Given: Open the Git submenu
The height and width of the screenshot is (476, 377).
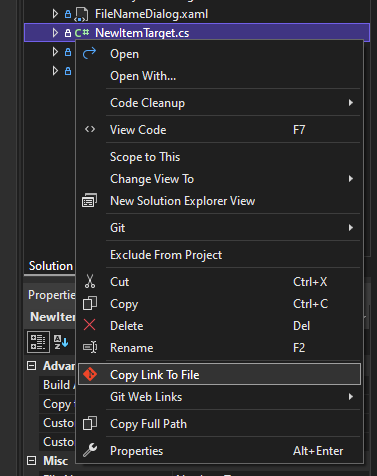Looking at the screenshot, I should [x=219, y=228].
